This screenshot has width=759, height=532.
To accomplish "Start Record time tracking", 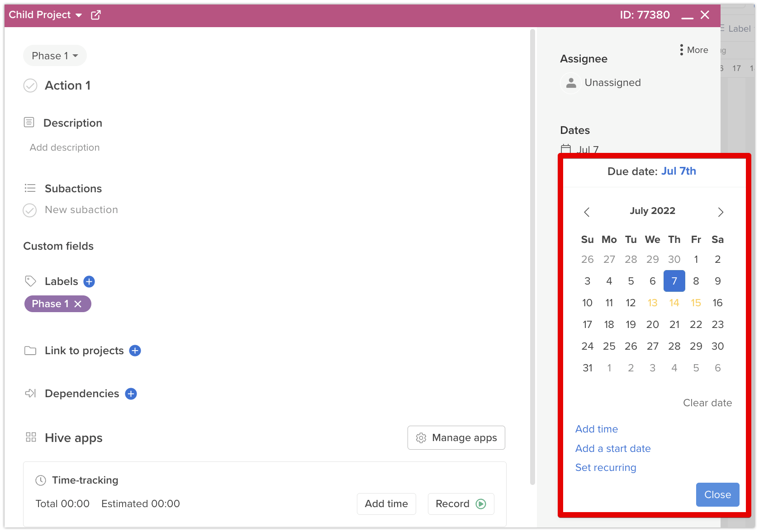I will pyautogui.click(x=461, y=503).
